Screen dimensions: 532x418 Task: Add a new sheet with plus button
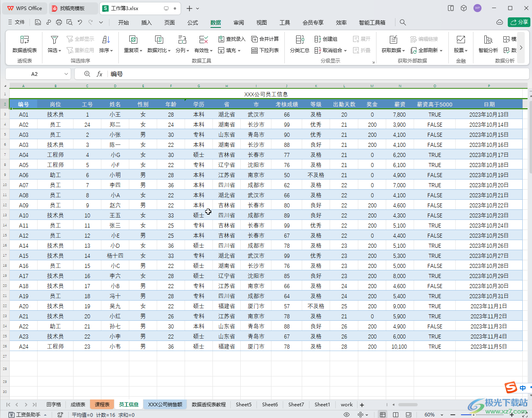(362, 405)
